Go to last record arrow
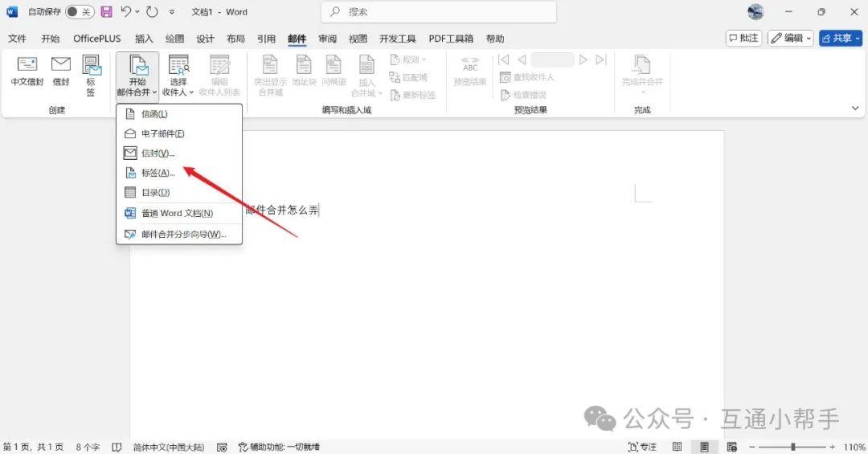 coord(601,59)
